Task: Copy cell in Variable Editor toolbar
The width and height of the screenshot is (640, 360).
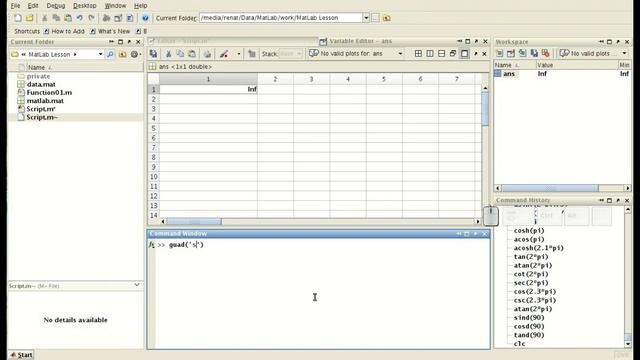Action: [x=180, y=54]
